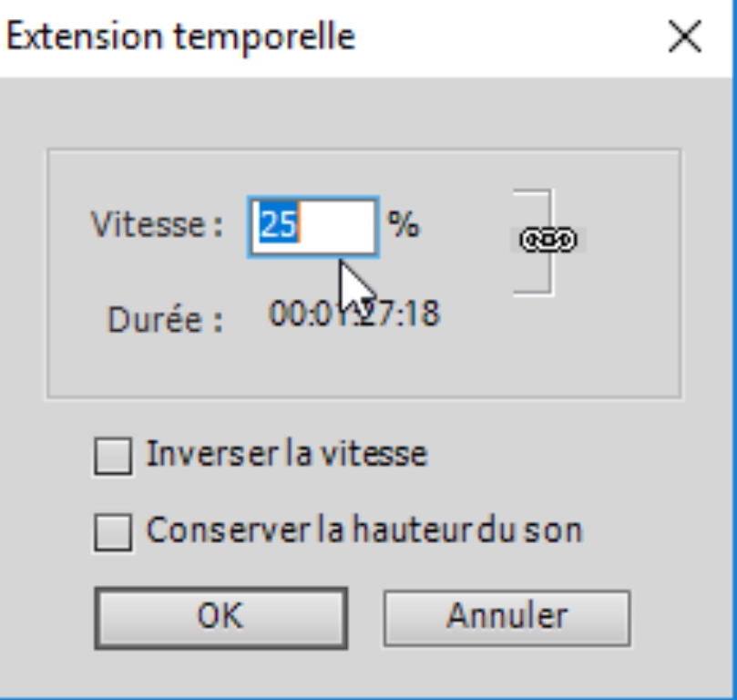The width and height of the screenshot is (737, 700).
Task: Click the top arm of the link bracket
Action: pos(533,191)
